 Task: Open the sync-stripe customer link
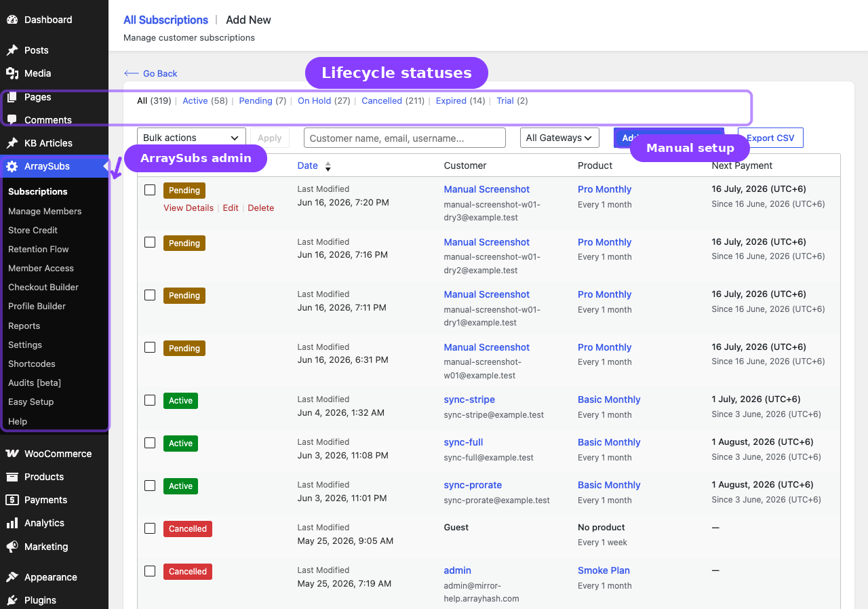469,399
